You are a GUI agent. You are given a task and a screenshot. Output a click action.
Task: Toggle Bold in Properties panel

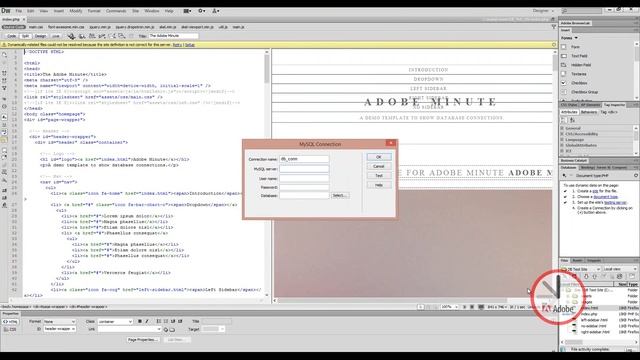tap(140, 322)
